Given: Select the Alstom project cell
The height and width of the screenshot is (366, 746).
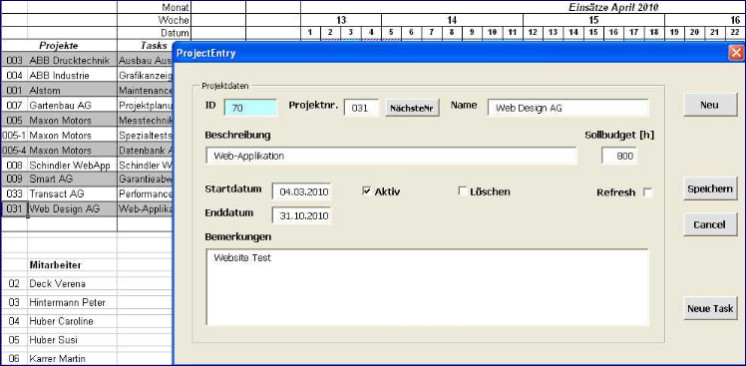Looking at the screenshot, I should (72, 90).
